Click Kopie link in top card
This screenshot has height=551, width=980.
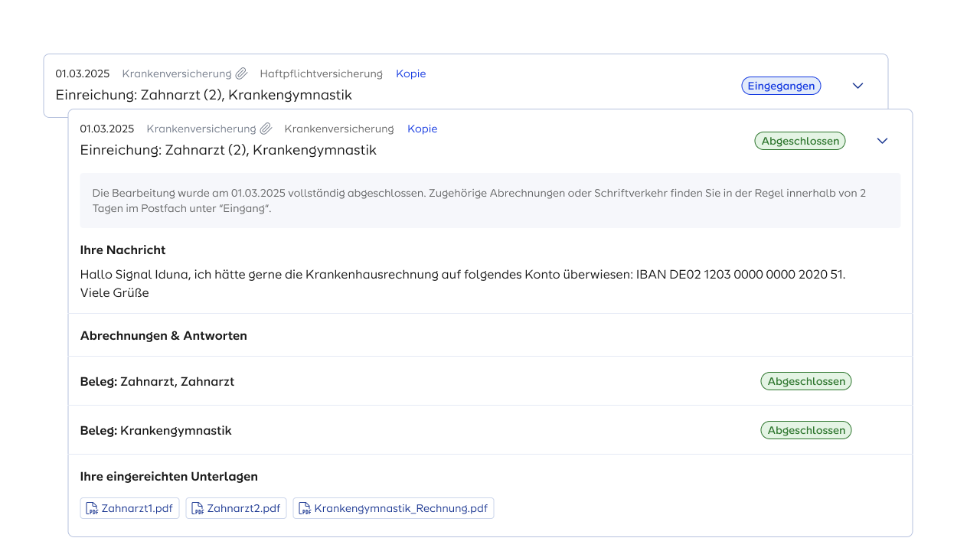pos(410,74)
